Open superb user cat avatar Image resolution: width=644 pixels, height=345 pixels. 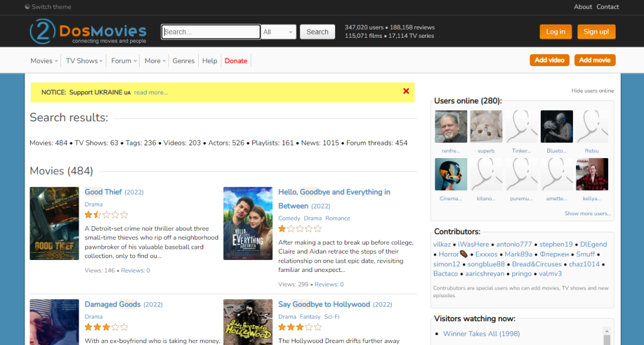(x=486, y=127)
